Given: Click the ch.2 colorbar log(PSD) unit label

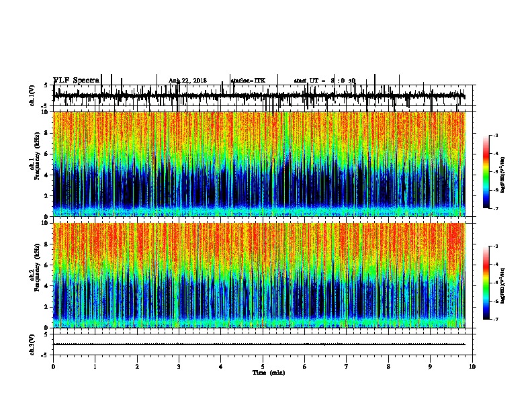Looking at the screenshot, I should (x=503, y=286).
